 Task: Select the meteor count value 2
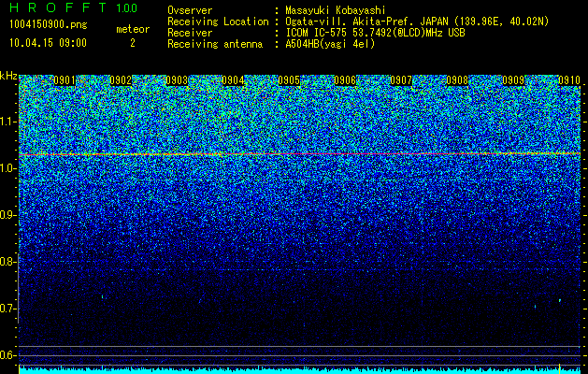[x=133, y=43]
